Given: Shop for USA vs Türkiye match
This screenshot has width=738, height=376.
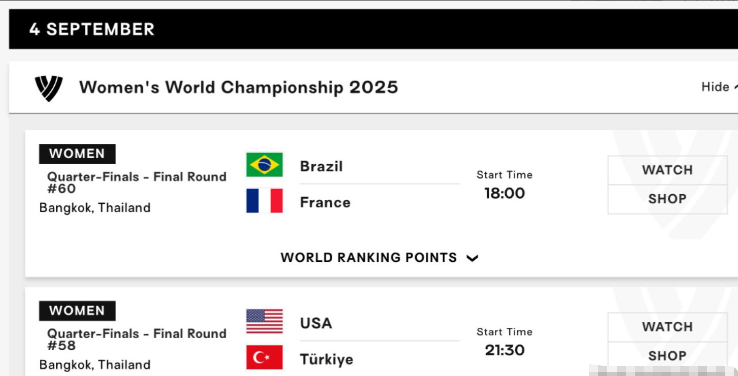Looking at the screenshot, I should (x=667, y=356).
